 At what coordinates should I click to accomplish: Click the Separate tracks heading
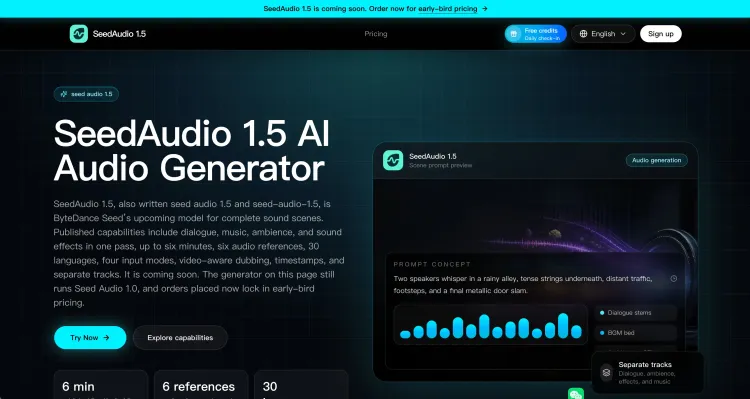pyautogui.click(x=645, y=365)
